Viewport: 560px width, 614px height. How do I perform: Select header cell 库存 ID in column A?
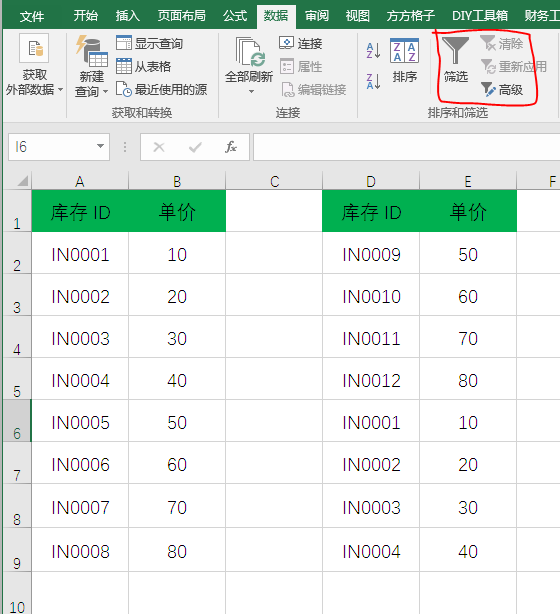(80, 211)
